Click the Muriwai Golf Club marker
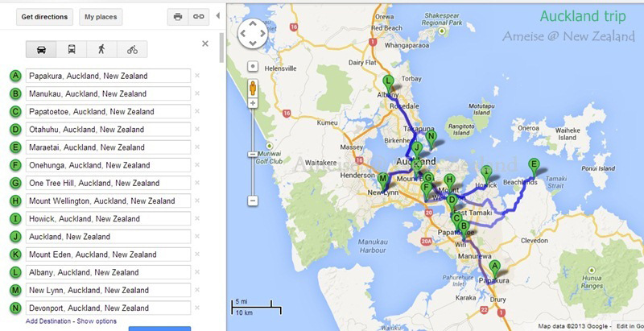644x331 pixels. pos(269,146)
